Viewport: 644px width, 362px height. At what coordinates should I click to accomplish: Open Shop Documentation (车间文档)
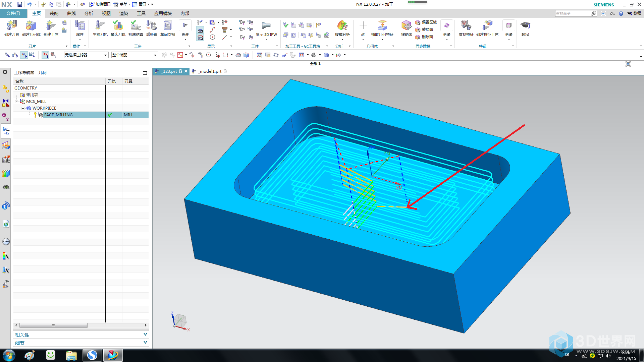(x=168, y=28)
